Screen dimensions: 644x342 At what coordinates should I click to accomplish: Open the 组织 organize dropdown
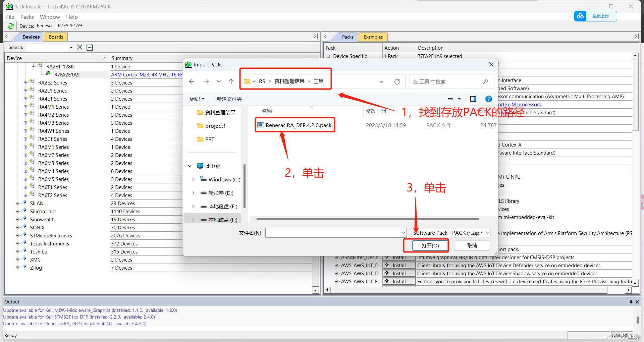[197, 99]
